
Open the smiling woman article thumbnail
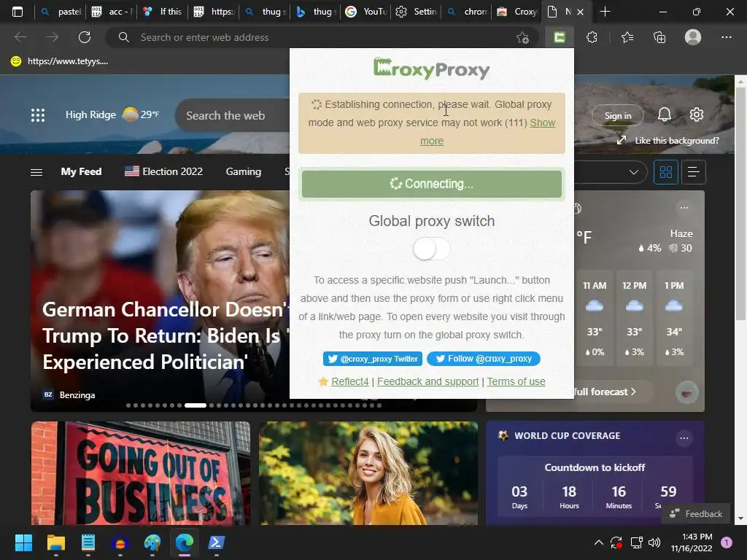[368, 472]
